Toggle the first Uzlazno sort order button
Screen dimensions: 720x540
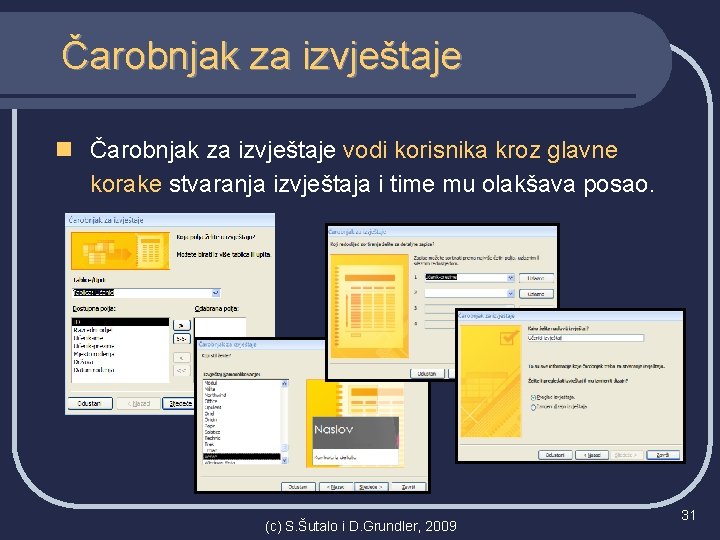point(536,278)
